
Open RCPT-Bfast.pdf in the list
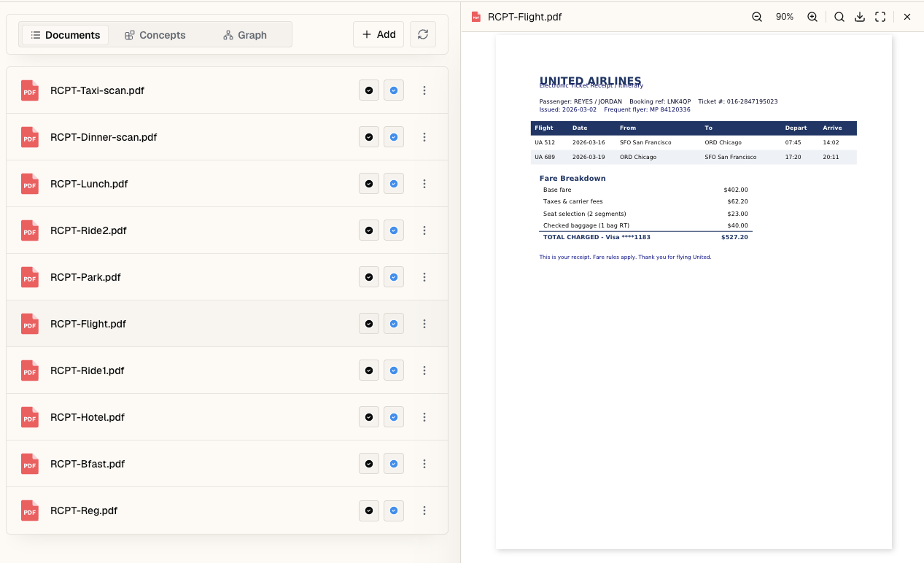(227, 464)
